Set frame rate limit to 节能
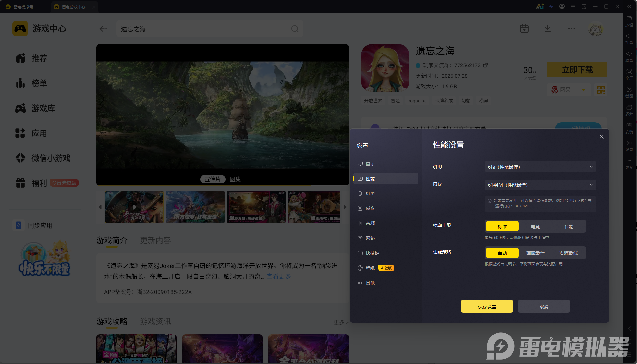Image resolution: width=637 pixels, height=364 pixels. tap(569, 227)
